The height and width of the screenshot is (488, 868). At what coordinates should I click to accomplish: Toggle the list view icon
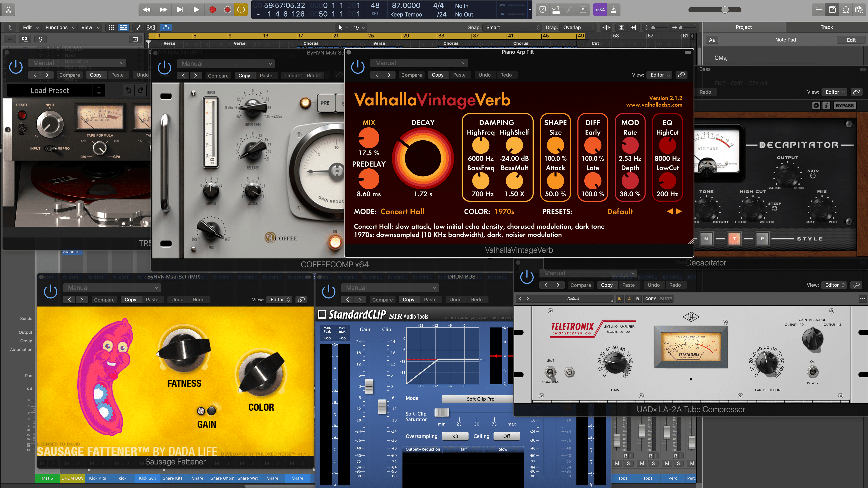click(x=123, y=27)
